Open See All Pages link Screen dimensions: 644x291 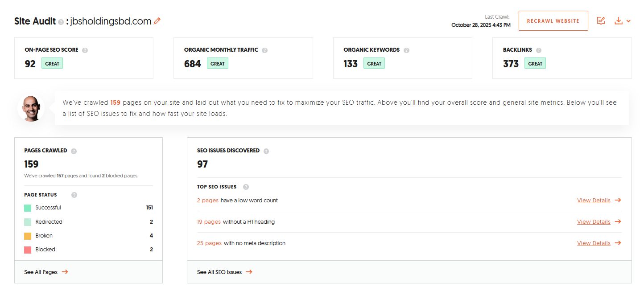pos(46,272)
